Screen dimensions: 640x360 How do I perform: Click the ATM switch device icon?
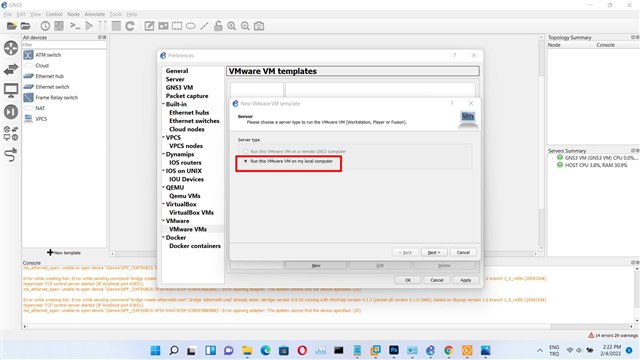coord(28,55)
